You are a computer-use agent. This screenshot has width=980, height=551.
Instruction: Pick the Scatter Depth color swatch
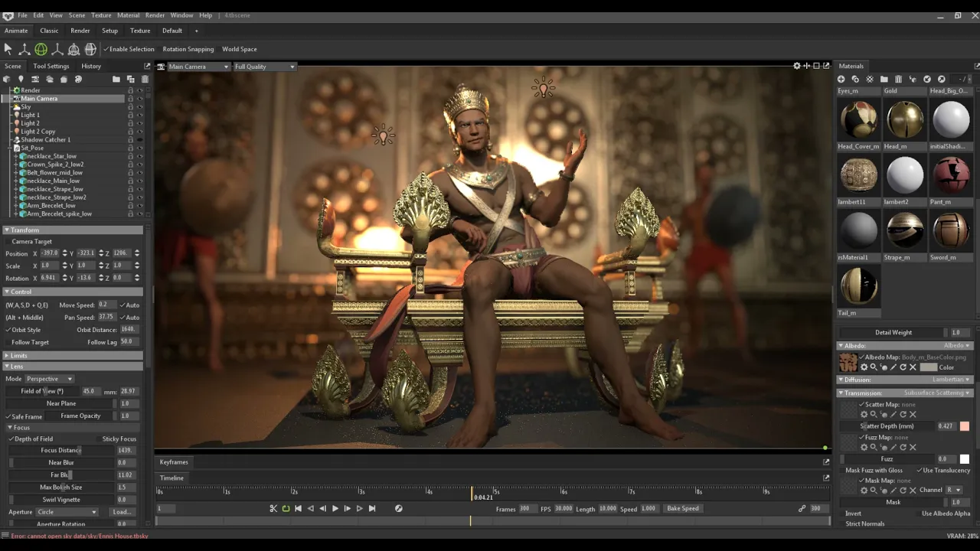965,426
